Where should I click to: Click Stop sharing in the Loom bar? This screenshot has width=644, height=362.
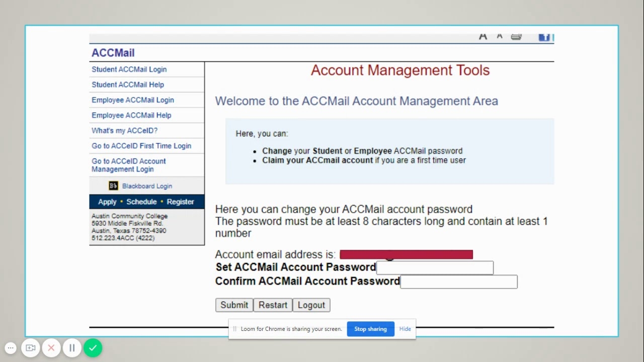point(370,329)
